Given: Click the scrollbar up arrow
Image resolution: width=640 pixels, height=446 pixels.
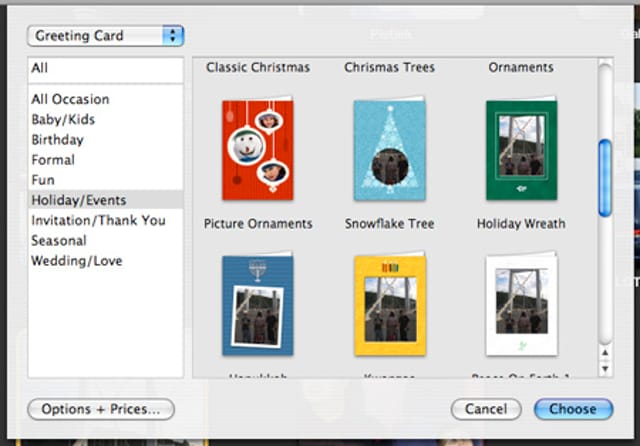Looking at the screenshot, I should pos(605,353).
